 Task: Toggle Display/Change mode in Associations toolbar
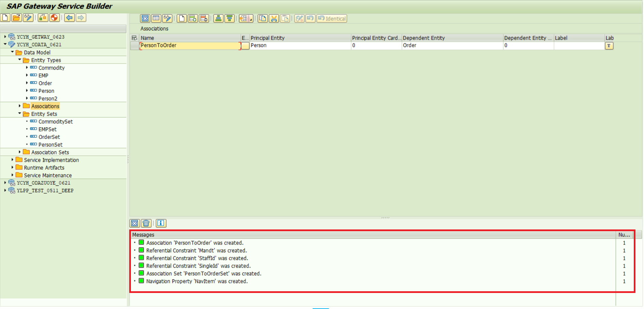pos(167,18)
